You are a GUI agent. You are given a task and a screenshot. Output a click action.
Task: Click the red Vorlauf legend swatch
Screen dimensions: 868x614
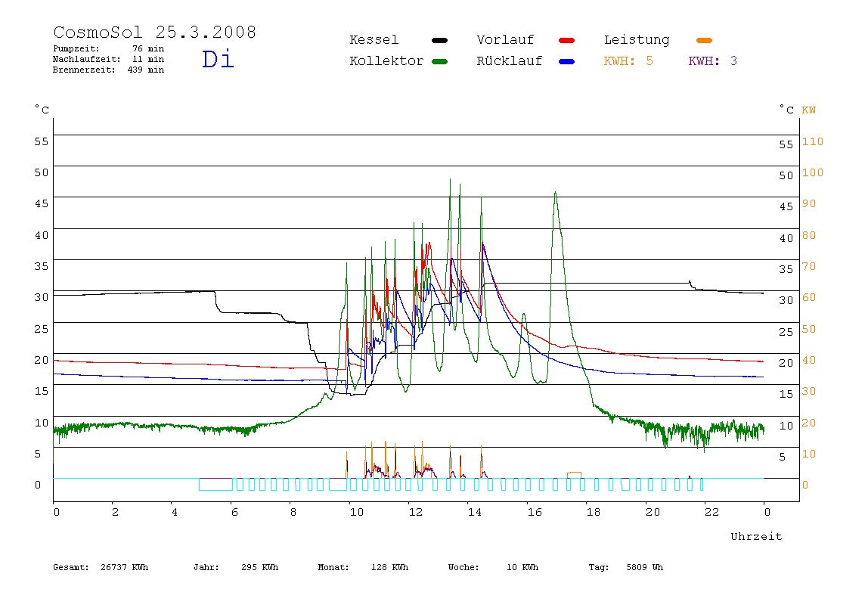pos(567,40)
